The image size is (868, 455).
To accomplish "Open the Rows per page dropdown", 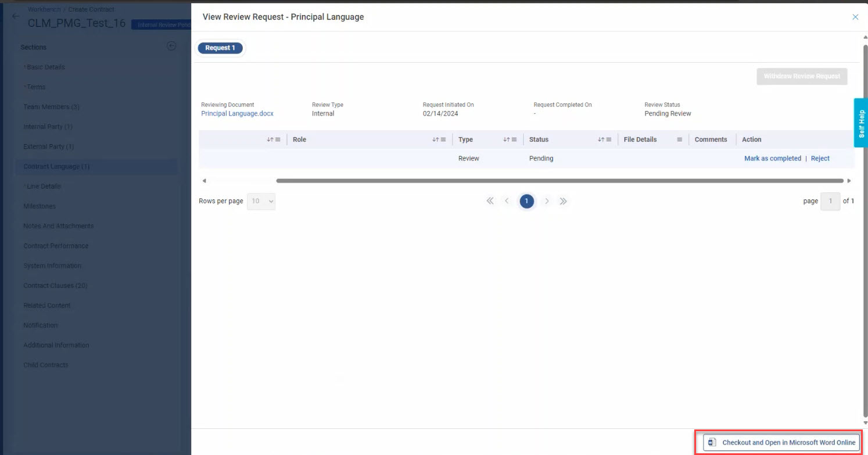I will click(261, 201).
